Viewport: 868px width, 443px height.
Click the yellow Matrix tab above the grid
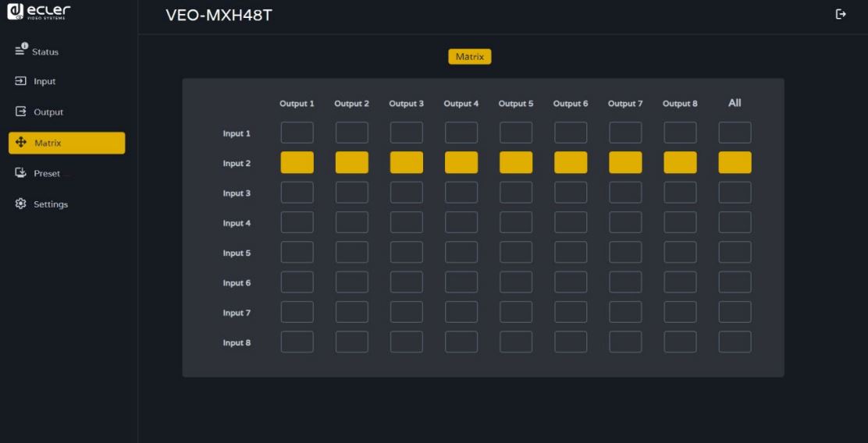[469, 56]
